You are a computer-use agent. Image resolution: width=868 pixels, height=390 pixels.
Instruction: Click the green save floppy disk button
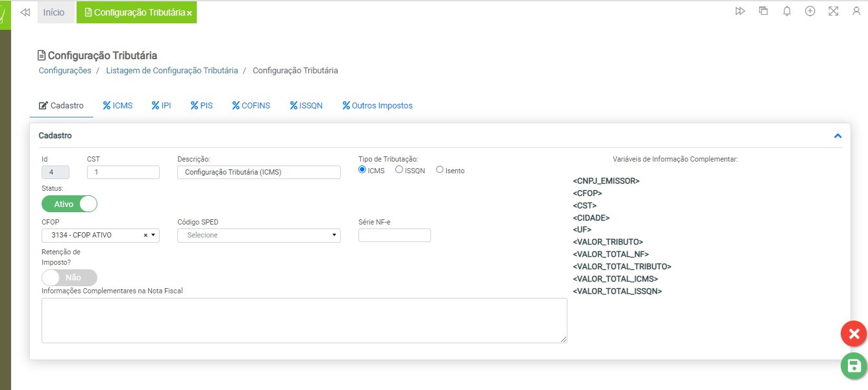click(854, 366)
